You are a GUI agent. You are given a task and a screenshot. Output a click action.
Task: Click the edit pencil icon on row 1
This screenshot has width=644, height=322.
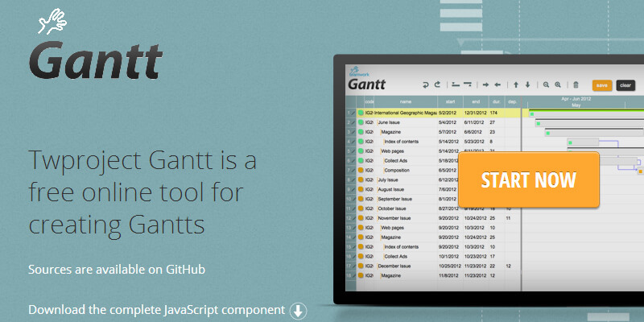[353, 113]
